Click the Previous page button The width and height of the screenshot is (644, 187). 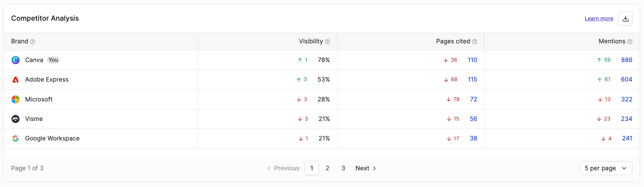point(283,168)
